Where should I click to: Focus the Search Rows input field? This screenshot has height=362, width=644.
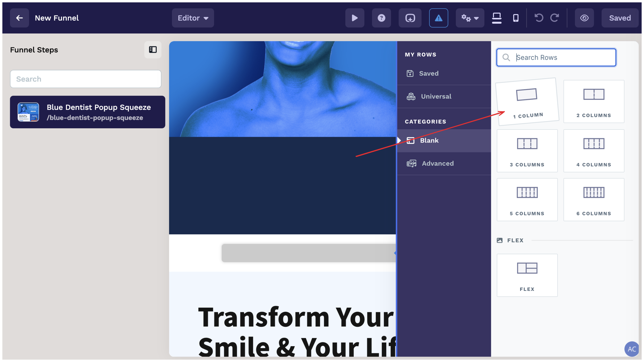pos(556,57)
